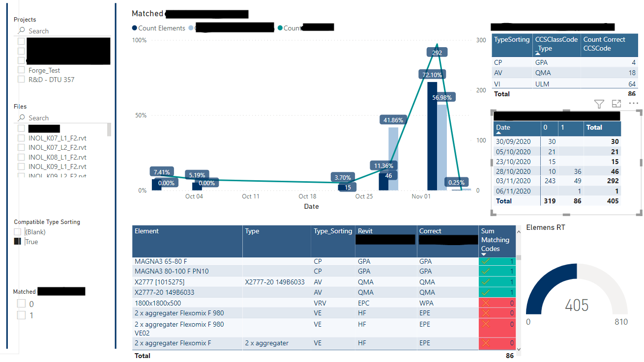The image size is (644, 362).
Task: Click the scroll-up arrow of the elements table
Action: pyautogui.click(x=519, y=229)
